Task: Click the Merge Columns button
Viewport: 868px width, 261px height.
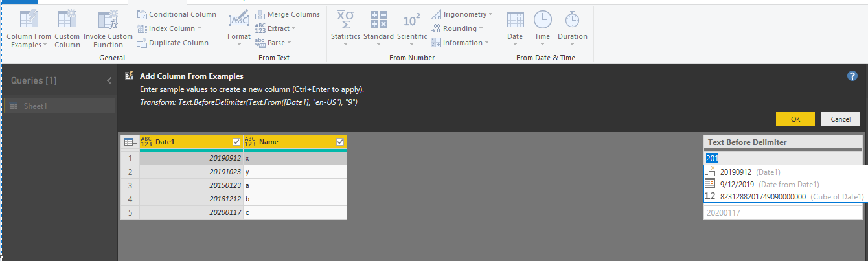Action: tap(287, 14)
